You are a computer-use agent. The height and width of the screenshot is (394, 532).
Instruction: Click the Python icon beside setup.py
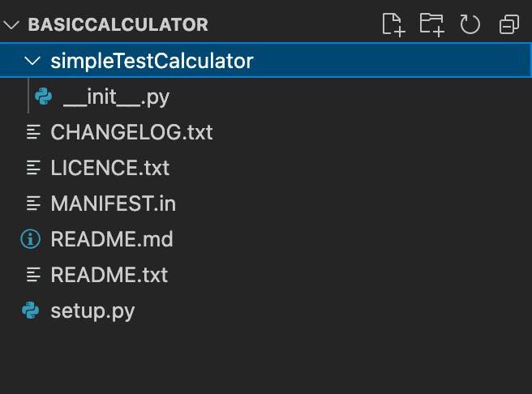pos(31,310)
